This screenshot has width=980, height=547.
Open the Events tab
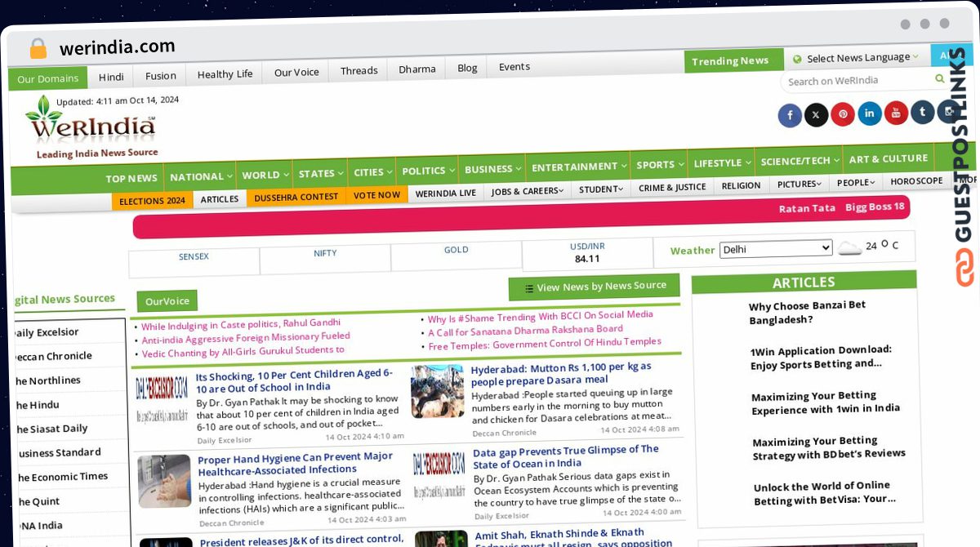click(x=514, y=67)
